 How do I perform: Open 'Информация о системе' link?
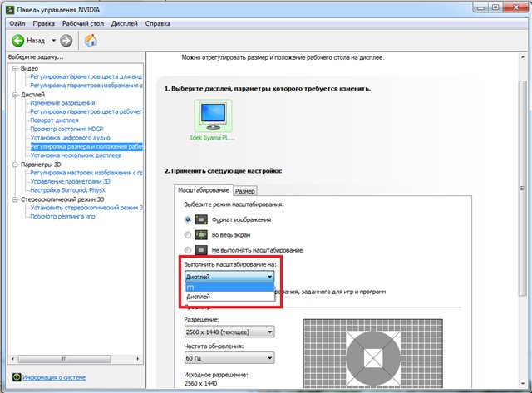54,377
